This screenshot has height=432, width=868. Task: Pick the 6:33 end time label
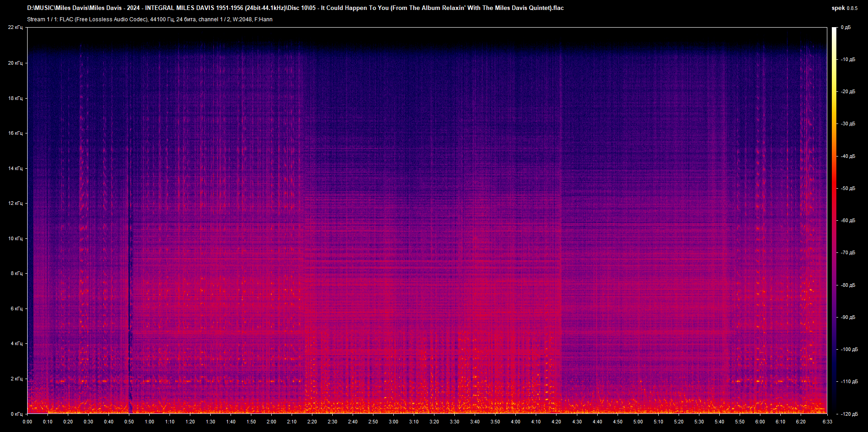point(827,422)
